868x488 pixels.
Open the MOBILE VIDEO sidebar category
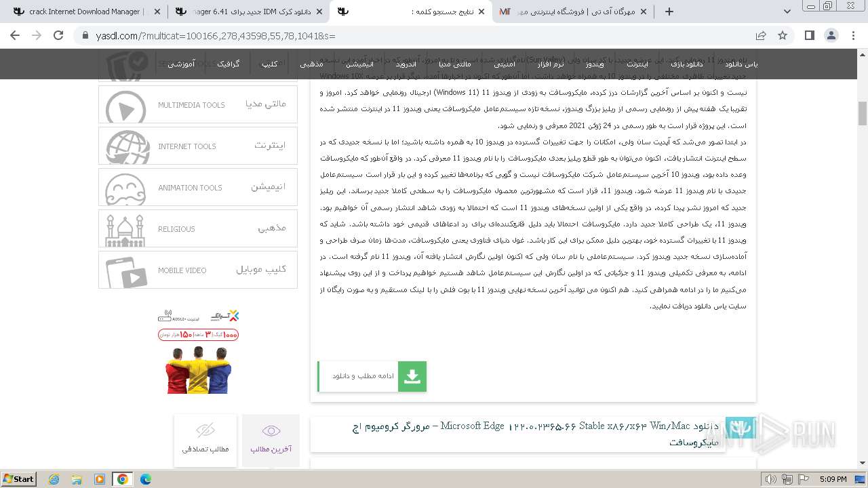click(x=198, y=270)
